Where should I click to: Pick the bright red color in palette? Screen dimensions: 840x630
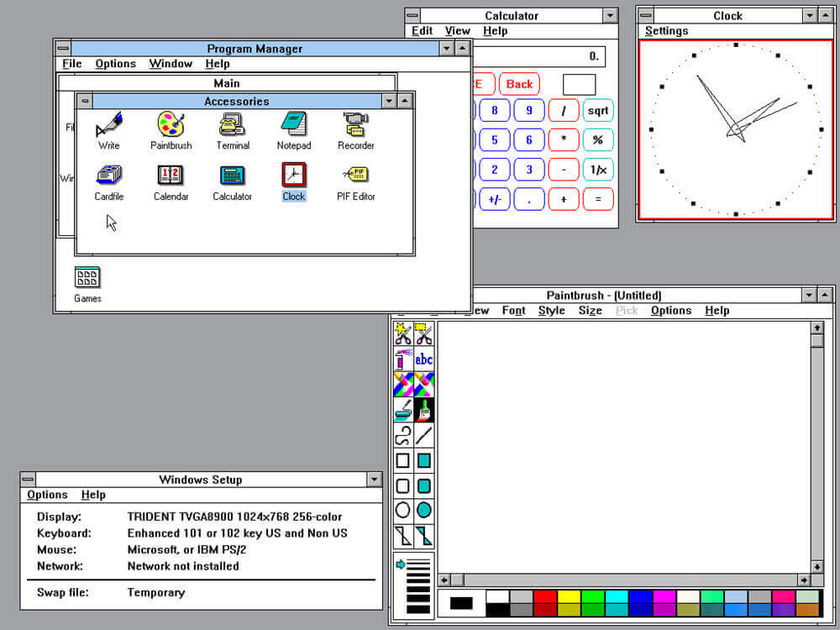coord(544,596)
